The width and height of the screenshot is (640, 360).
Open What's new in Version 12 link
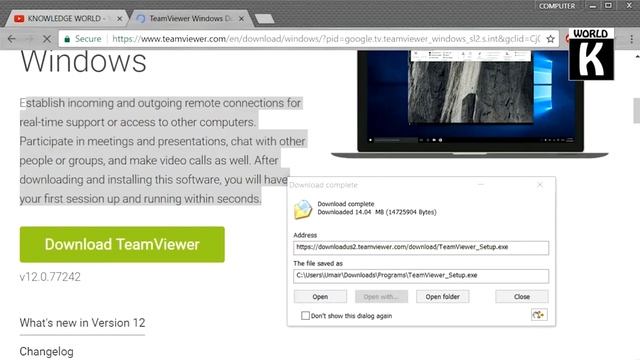[x=82, y=323]
